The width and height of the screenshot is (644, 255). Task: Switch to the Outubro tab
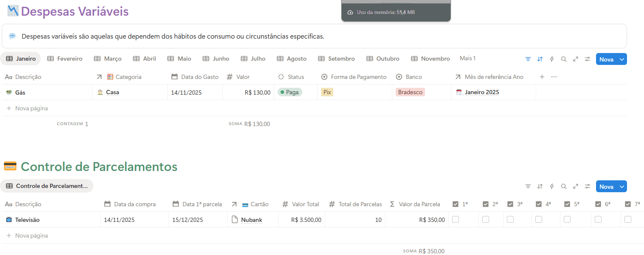[382, 59]
